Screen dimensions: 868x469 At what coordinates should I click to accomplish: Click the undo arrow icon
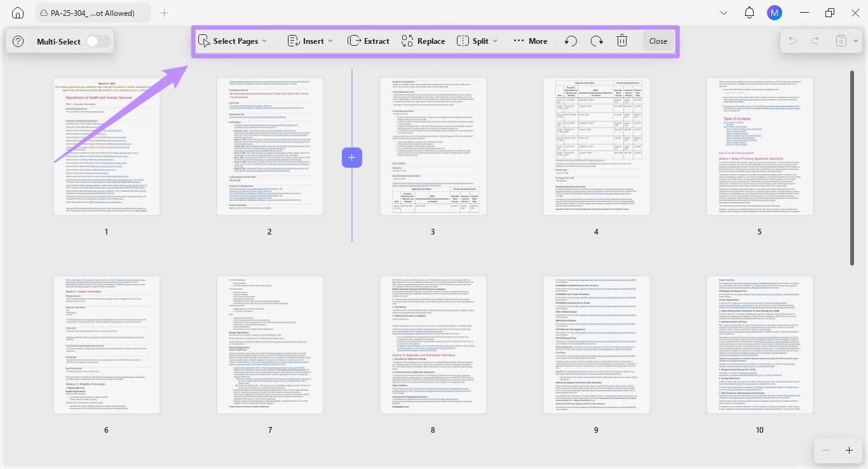pyautogui.click(x=792, y=41)
